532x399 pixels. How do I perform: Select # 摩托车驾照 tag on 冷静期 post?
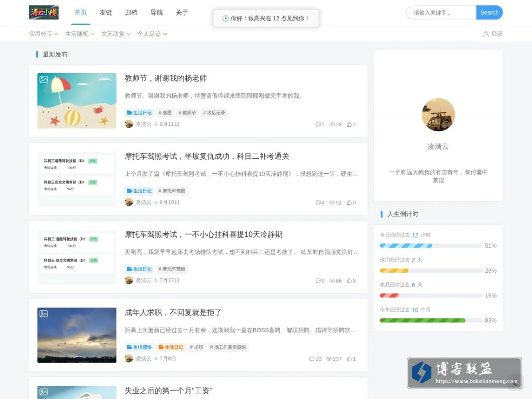coord(172,269)
